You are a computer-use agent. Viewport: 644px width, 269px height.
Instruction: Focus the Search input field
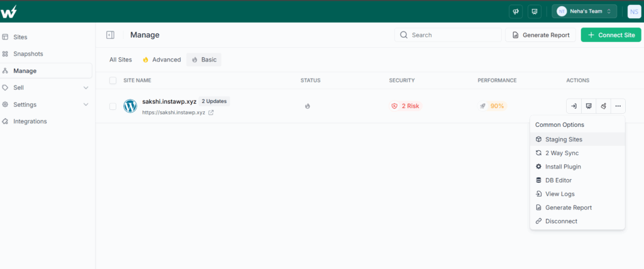pos(448,35)
